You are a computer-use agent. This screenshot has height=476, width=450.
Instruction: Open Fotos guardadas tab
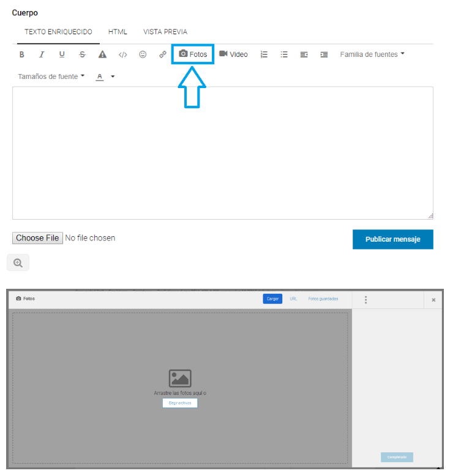(x=323, y=299)
